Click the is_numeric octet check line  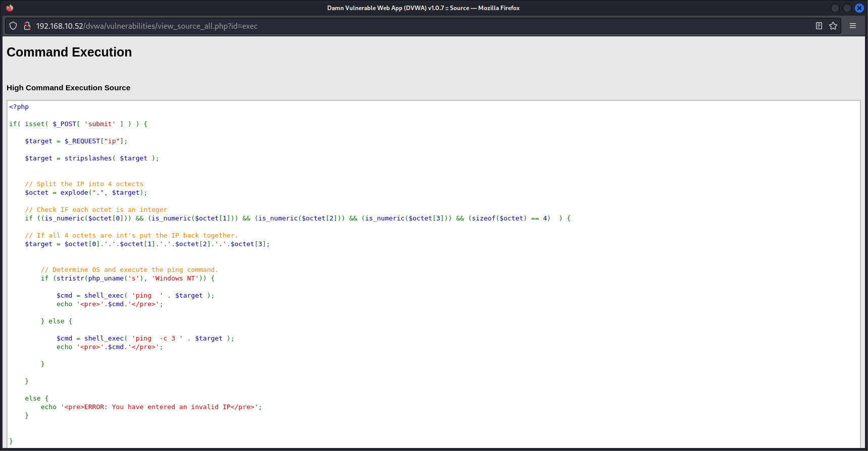298,218
